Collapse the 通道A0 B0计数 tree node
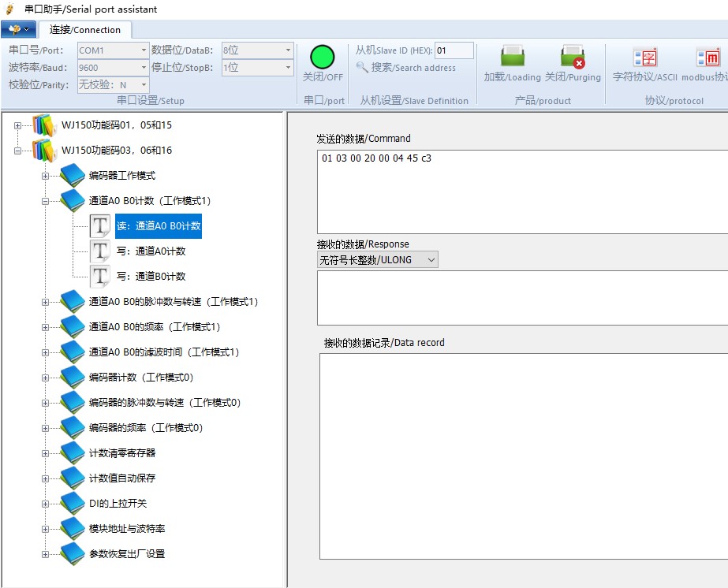728x588 pixels. [x=45, y=201]
